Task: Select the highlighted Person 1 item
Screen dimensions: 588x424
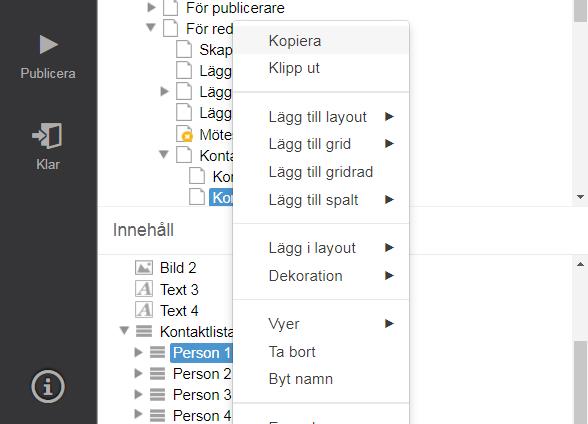Action: [201, 353]
